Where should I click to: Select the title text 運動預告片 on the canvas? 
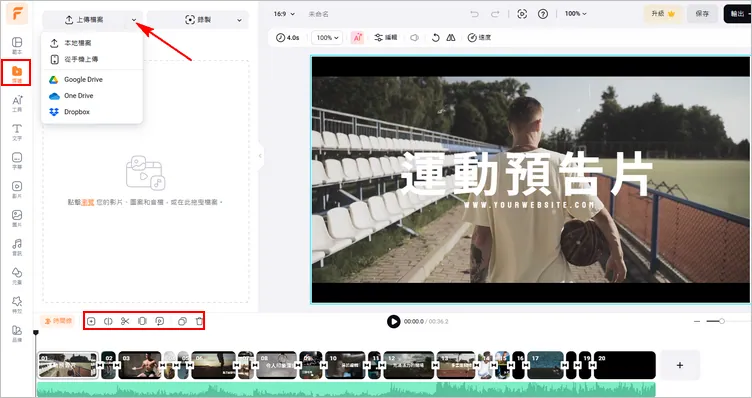pos(527,174)
